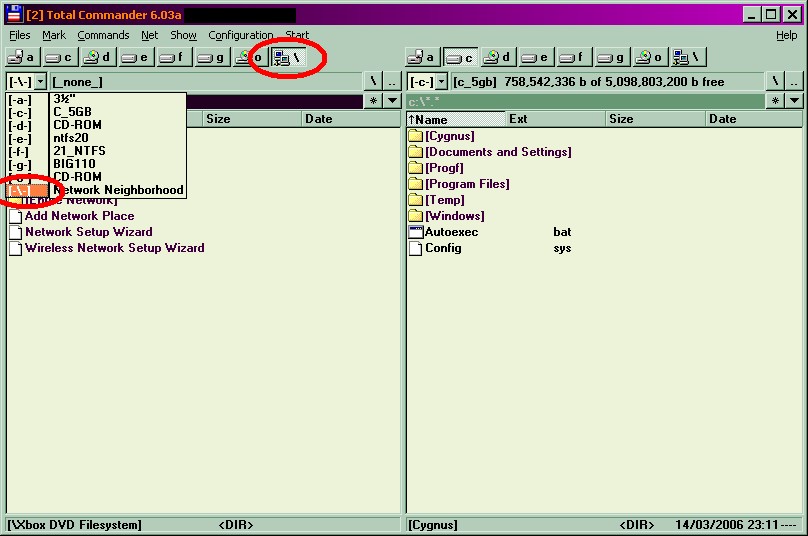The width and height of the screenshot is (808, 536).
Task: Sort left panel by Date column
Action: click(351, 119)
